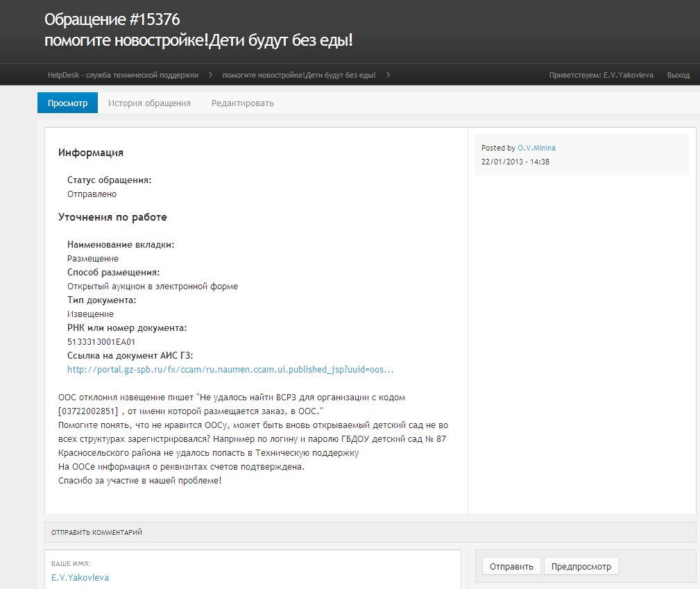Click the value Открытый аукцион в электронной форме
This screenshot has width=700, height=589.
point(152,287)
